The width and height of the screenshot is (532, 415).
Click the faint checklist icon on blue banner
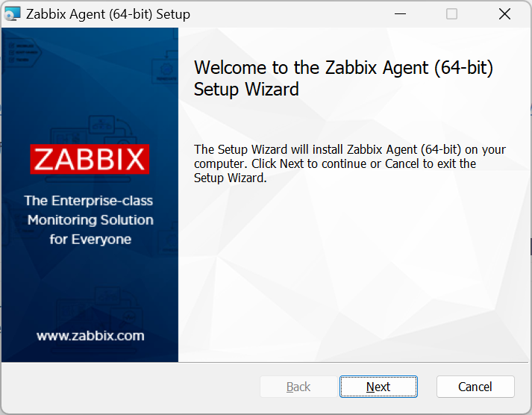click(x=22, y=52)
